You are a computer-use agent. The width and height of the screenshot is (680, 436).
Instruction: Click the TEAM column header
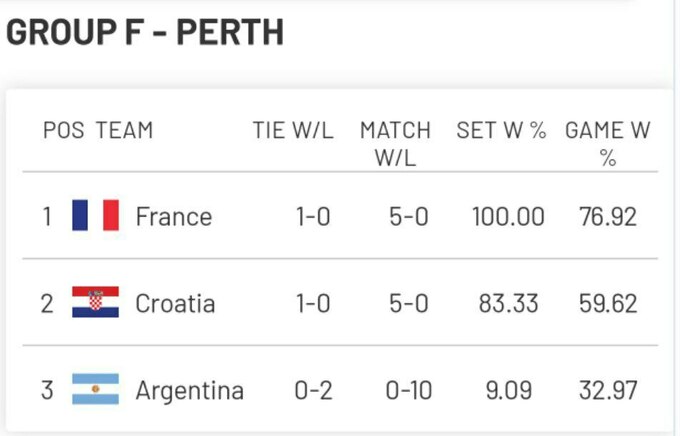[x=124, y=130]
